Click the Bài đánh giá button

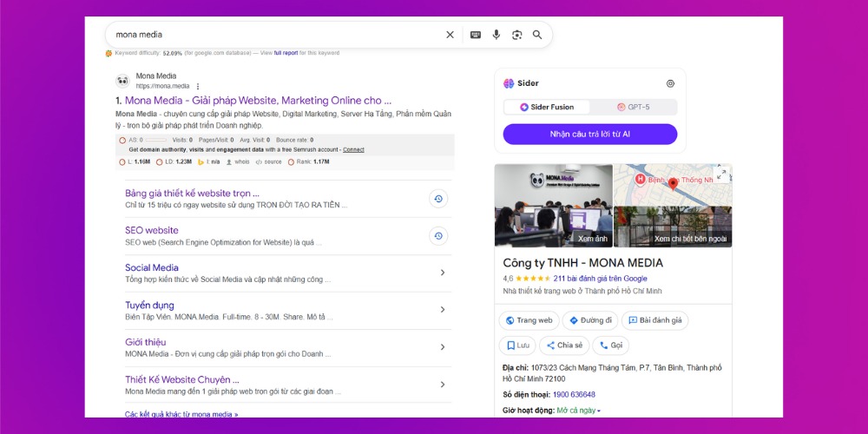654,320
